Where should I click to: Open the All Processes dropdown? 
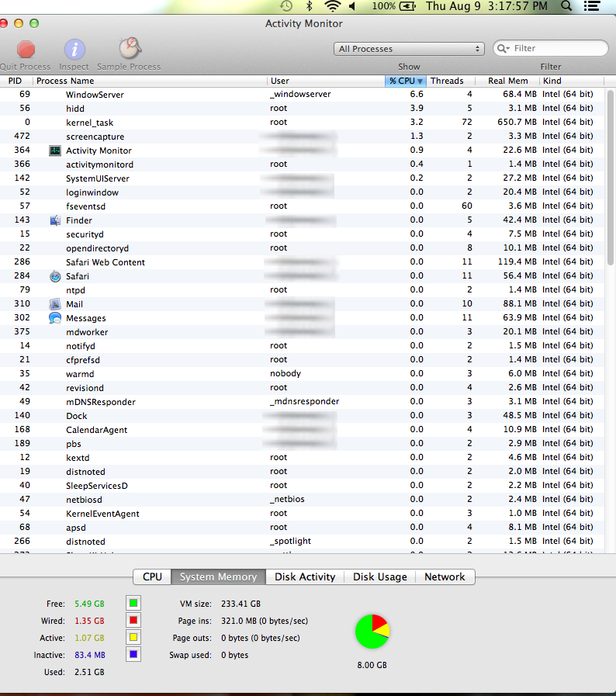pyautogui.click(x=409, y=49)
